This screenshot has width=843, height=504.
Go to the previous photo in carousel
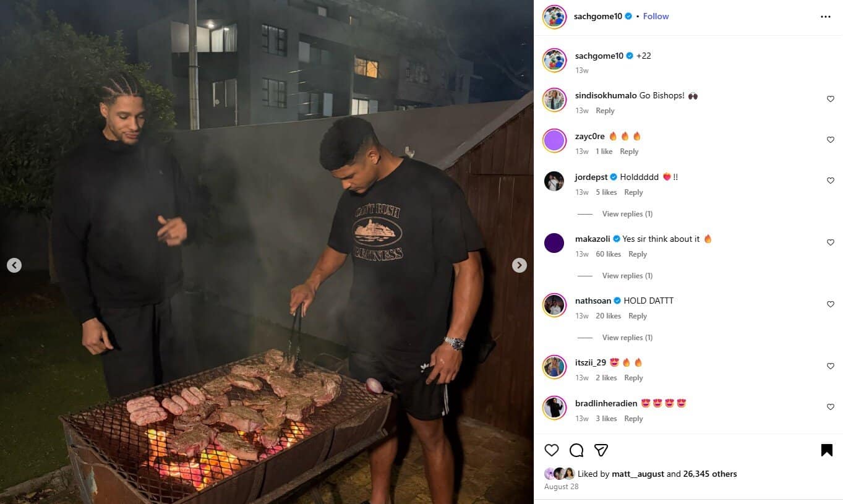(14, 265)
